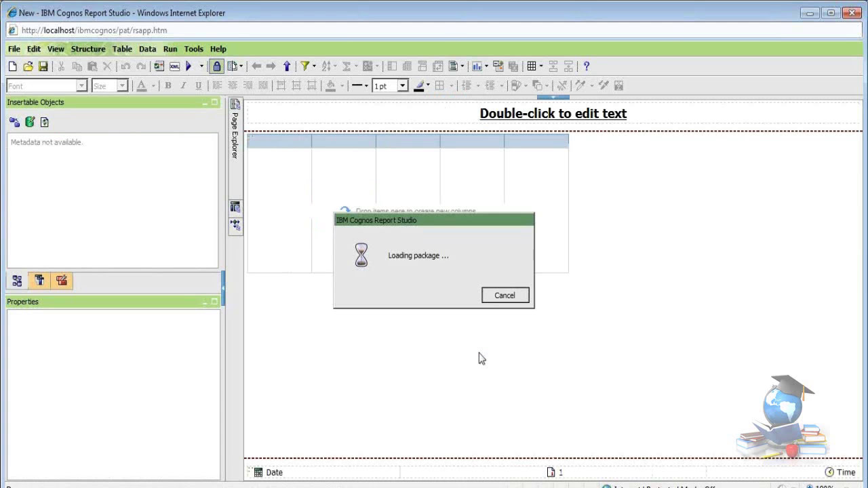
Task: Open the File menu
Action: coord(14,49)
